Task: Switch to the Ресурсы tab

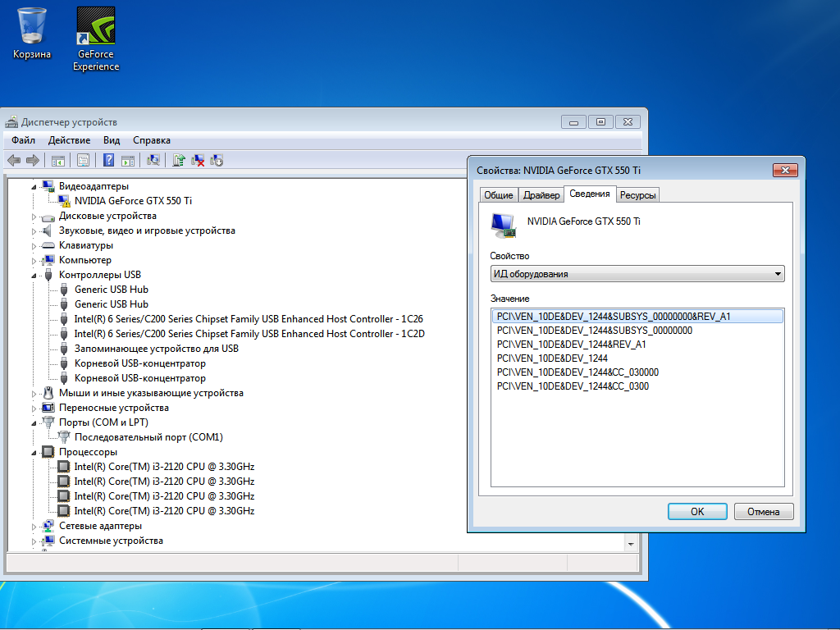Action: (637, 195)
